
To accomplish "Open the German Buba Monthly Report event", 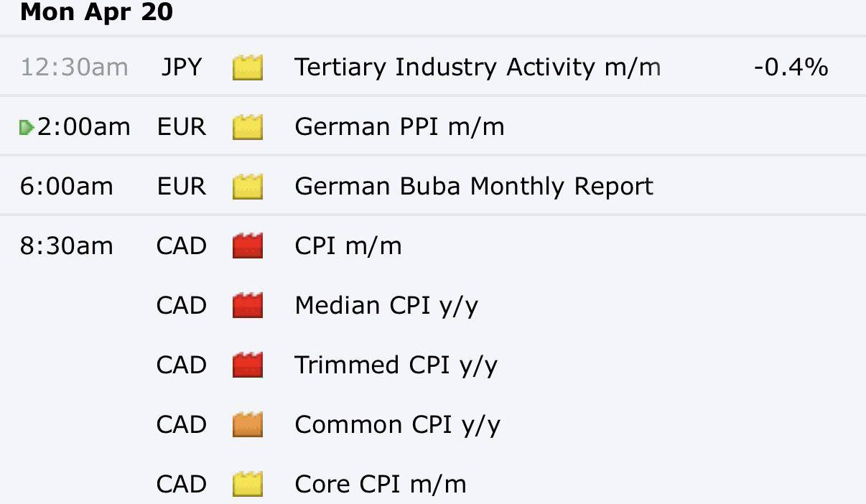I will (474, 187).
